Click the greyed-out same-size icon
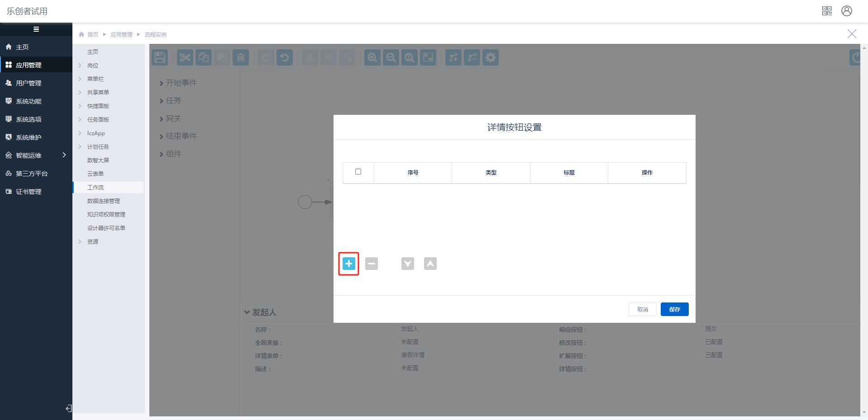Image resolution: width=868 pixels, height=420 pixels. [347, 57]
